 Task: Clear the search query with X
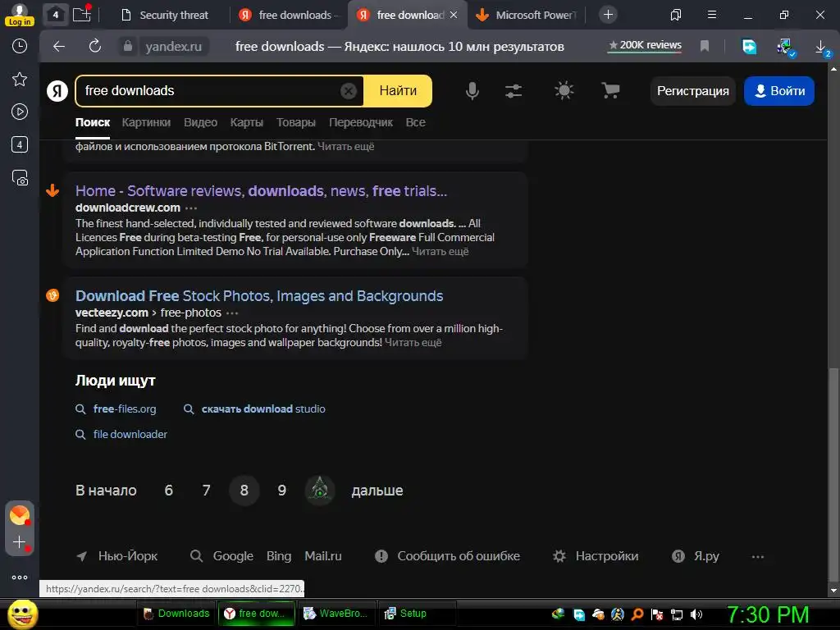pyautogui.click(x=348, y=91)
